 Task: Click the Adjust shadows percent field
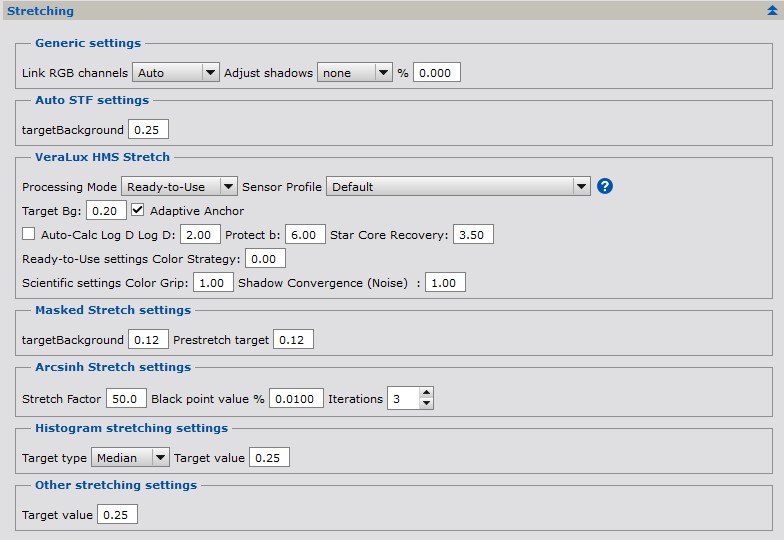437,73
